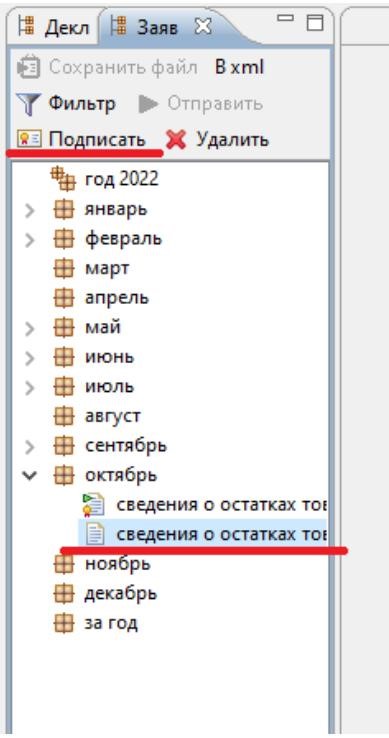
Task: Close the Заяв tab
Action: [203, 27]
